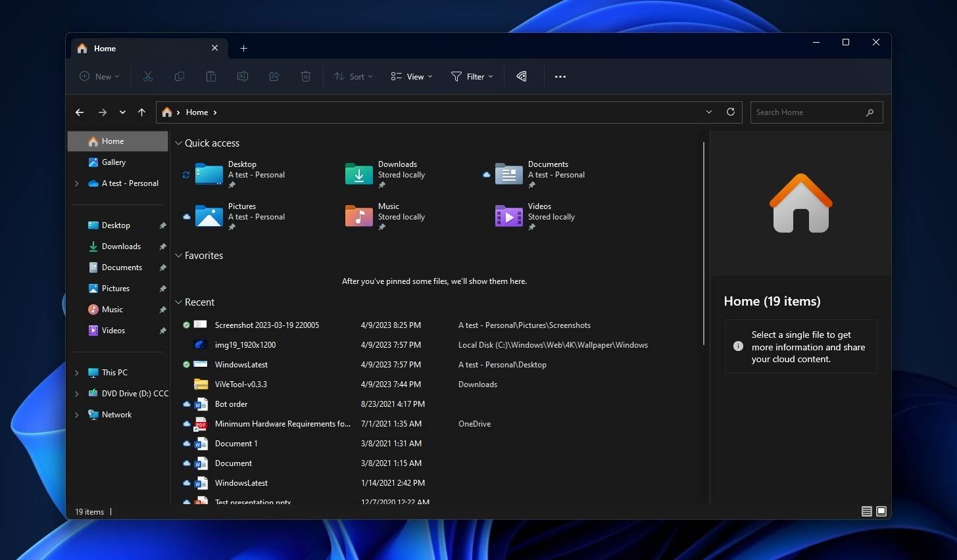This screenshot has width=957, height=560.
Task: Click the Paste icon in the toolbar
Action: tap(211, 76)
